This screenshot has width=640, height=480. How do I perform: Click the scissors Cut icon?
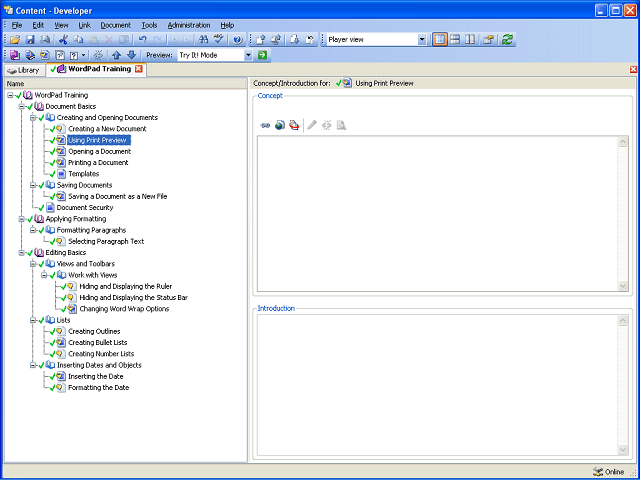[x=63, y=40]
